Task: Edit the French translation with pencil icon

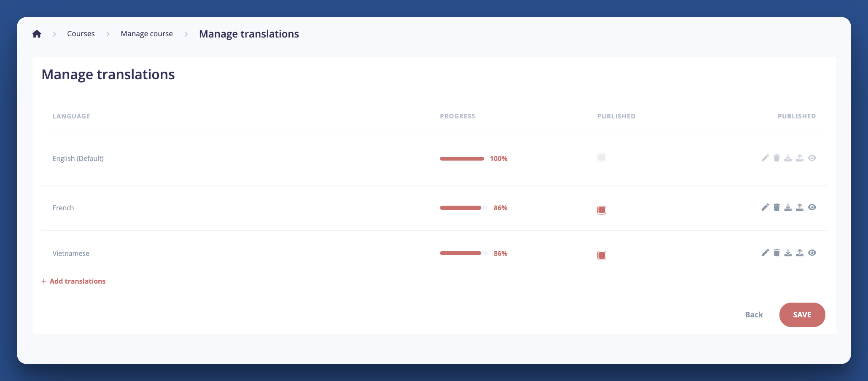Action: tap(765, 207)
